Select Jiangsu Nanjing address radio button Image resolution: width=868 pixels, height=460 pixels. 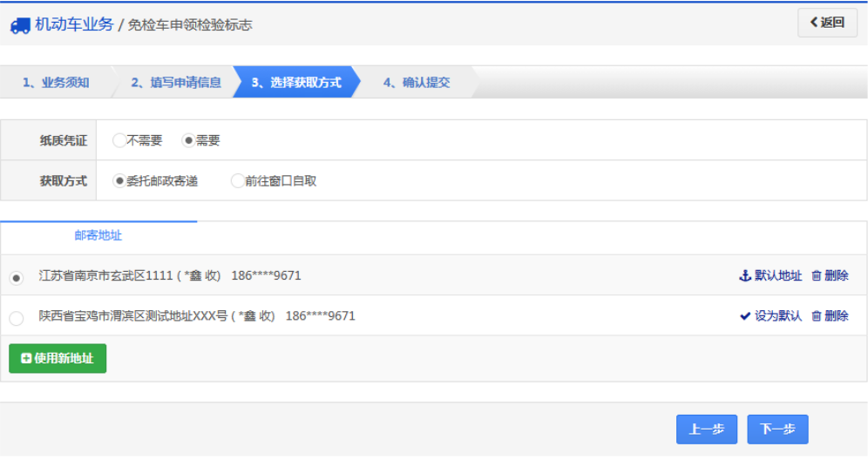(16, 278)
